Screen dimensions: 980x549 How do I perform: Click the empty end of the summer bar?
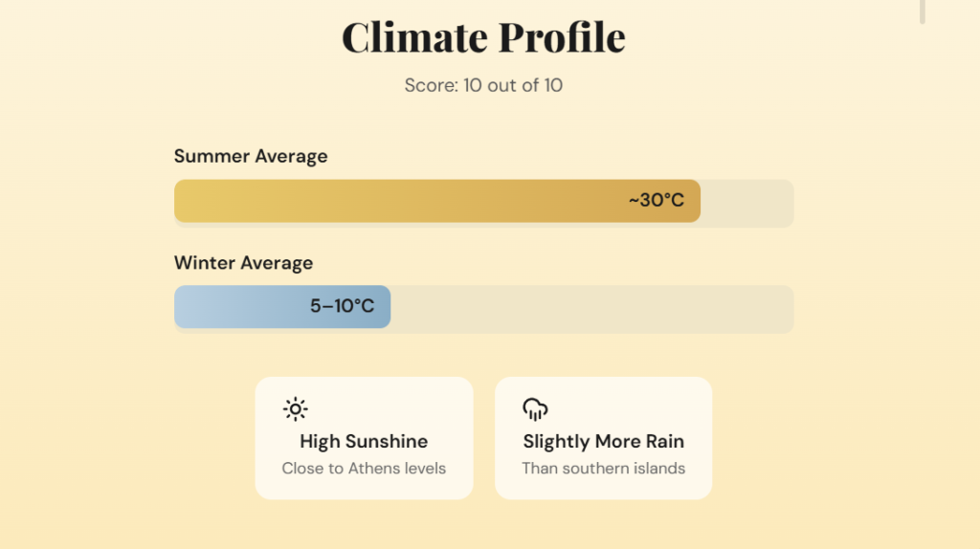[x=746, y=202]
